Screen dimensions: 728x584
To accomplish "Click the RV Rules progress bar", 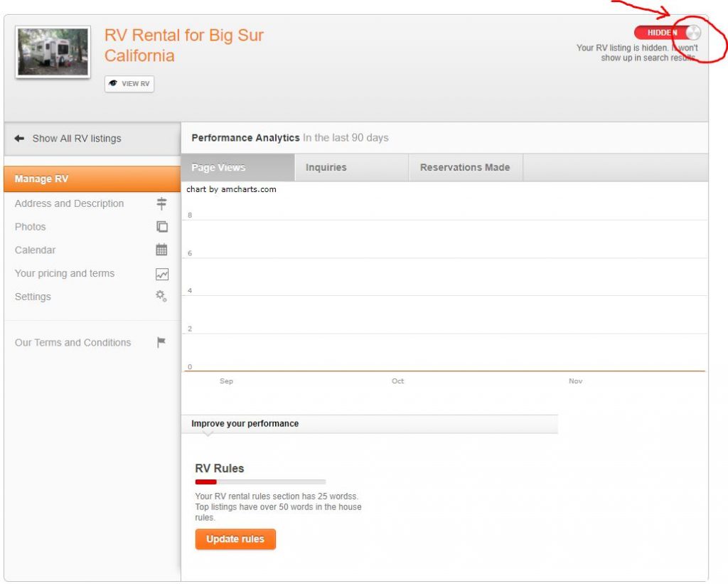I will click(260, 482).
